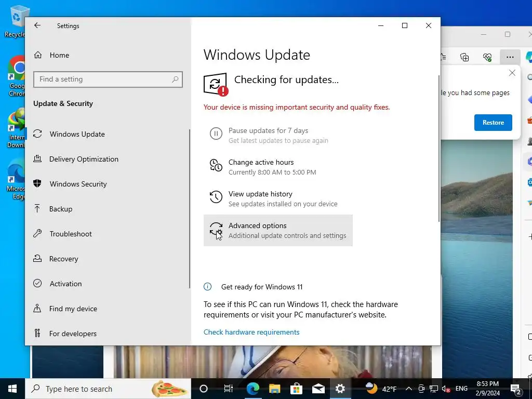
Task: Click the Find a setting search box
Action: click(x=108, y=79)
